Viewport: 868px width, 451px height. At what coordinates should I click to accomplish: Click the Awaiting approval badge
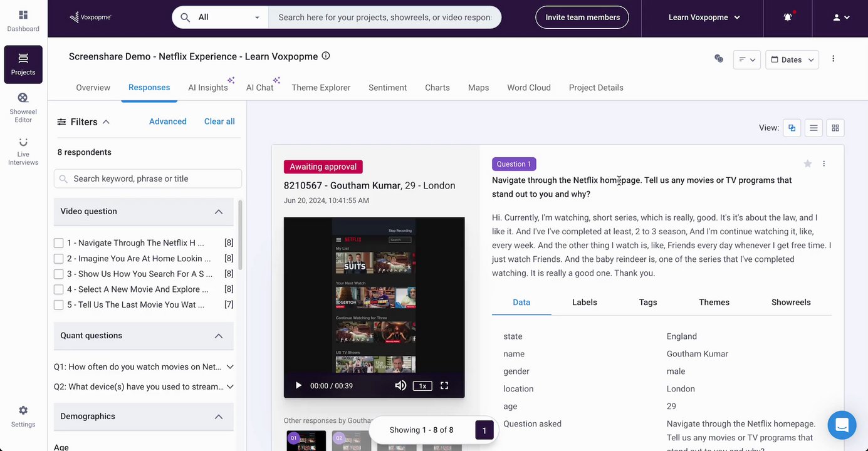tap(323, 167)
